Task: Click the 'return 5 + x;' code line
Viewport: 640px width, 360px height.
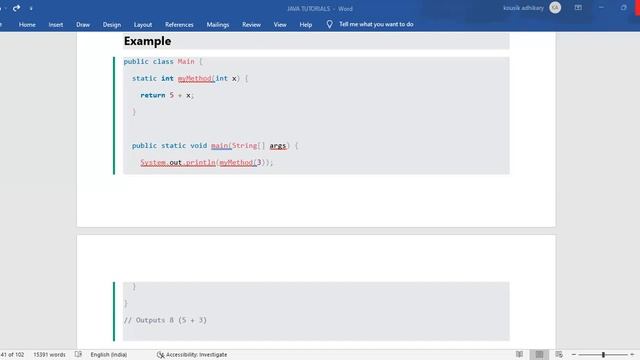Action: (167, 95)
